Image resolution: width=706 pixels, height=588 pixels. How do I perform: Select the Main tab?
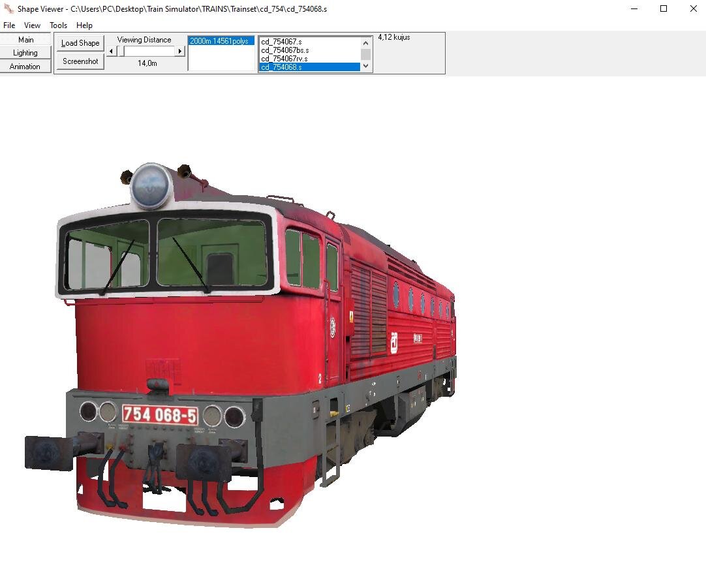25,40
